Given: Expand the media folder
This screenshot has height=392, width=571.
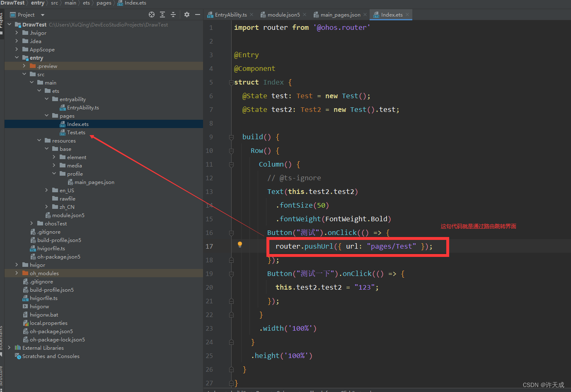Looking at the screenshot, I should 54,165.
